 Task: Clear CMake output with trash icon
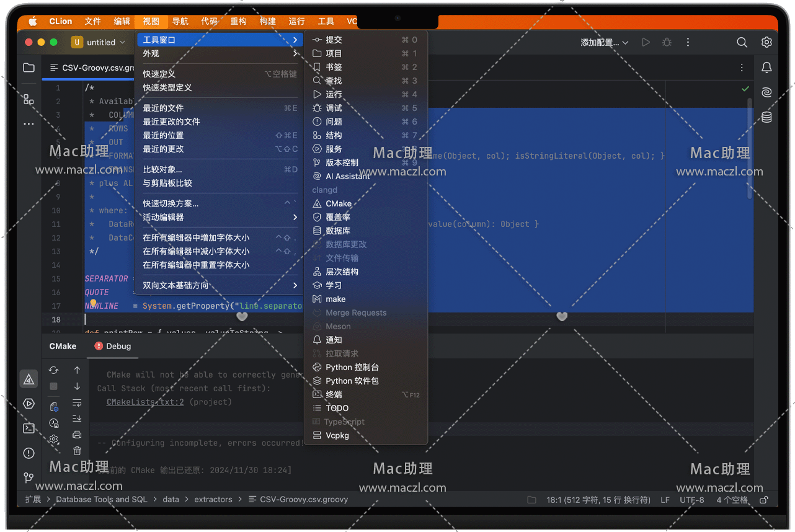(77, 451)
